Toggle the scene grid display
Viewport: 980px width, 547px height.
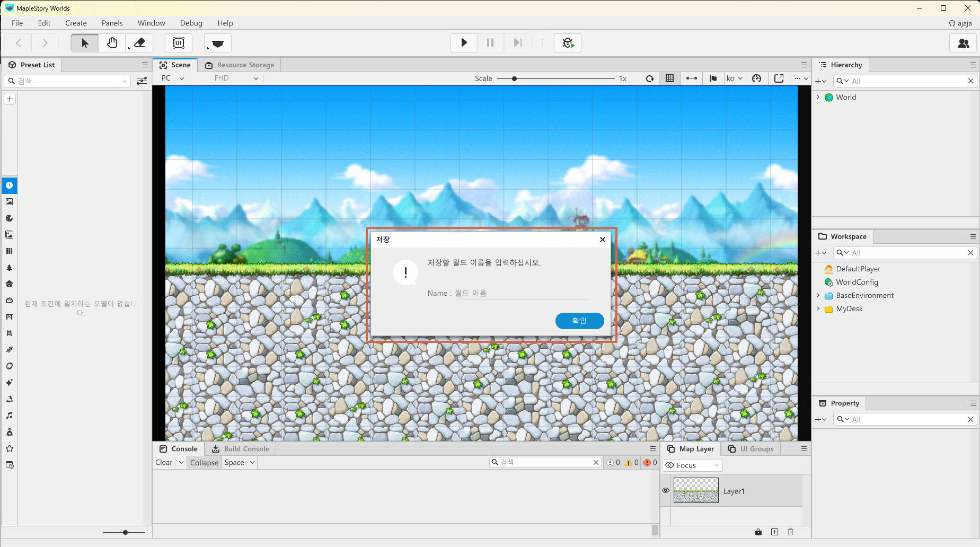click(x=670, y=78)
